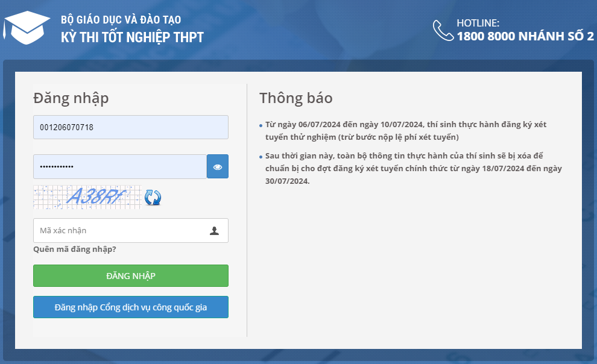Click hotline number 1800 8000 NHÁNH SỐ 2
Viewport: 597px width, 364px height.
pyautogui.click(x=525, y=36)
